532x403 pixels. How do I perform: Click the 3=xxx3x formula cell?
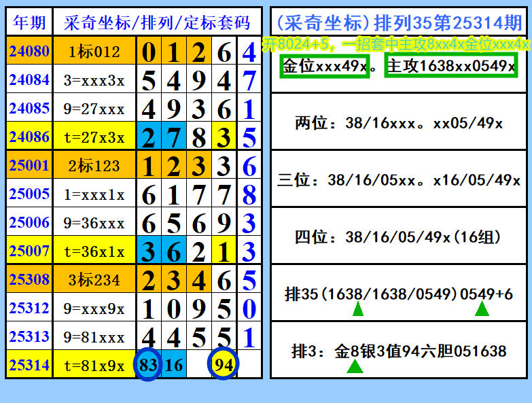click(x=94, y=80)
